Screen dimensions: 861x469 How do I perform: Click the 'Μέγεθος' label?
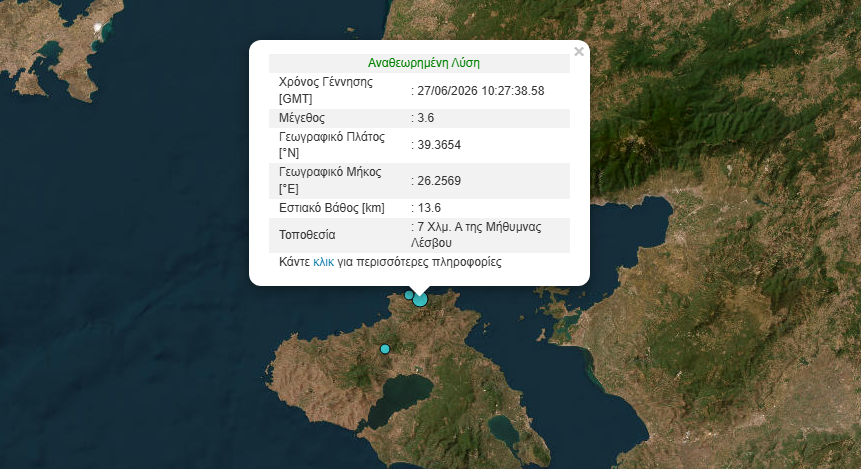coord(301,118)
